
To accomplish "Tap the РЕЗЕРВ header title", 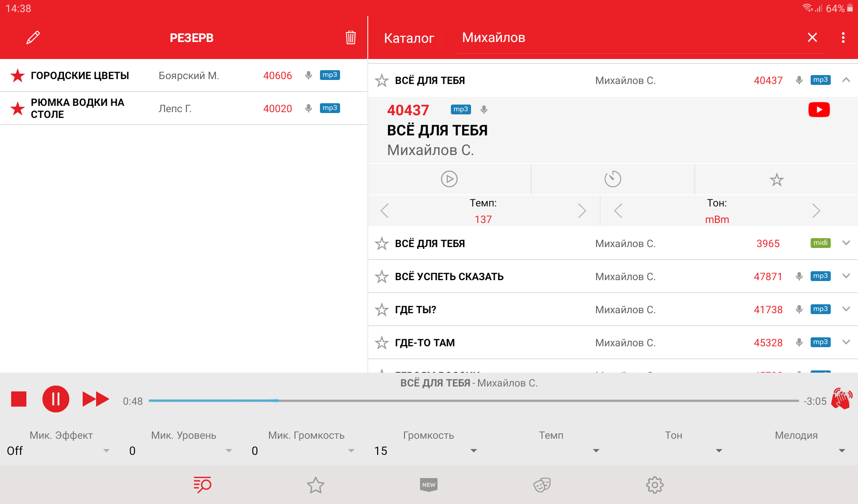I will 191,38.
